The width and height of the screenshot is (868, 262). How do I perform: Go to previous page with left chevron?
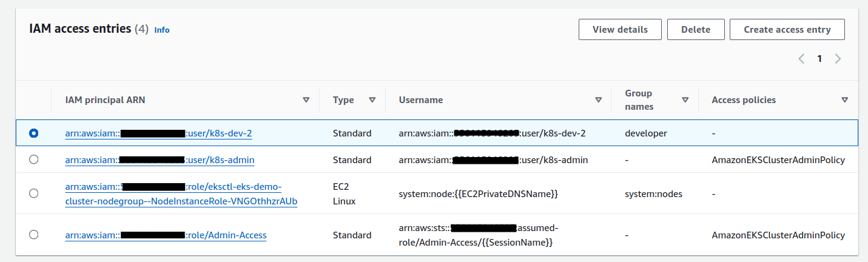pyautogui.click(x=801, y=59)
